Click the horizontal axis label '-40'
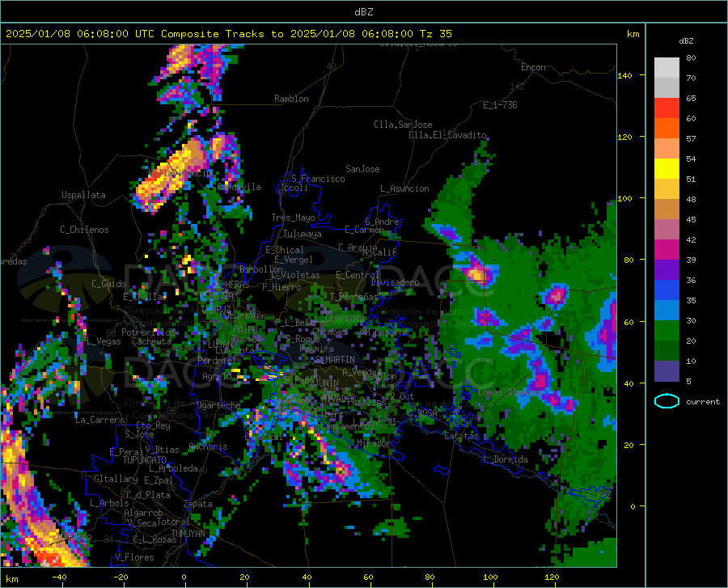Image resolution: width=728 pixels, height=588 pixels. pyautogui.click(x=58, y=577)
